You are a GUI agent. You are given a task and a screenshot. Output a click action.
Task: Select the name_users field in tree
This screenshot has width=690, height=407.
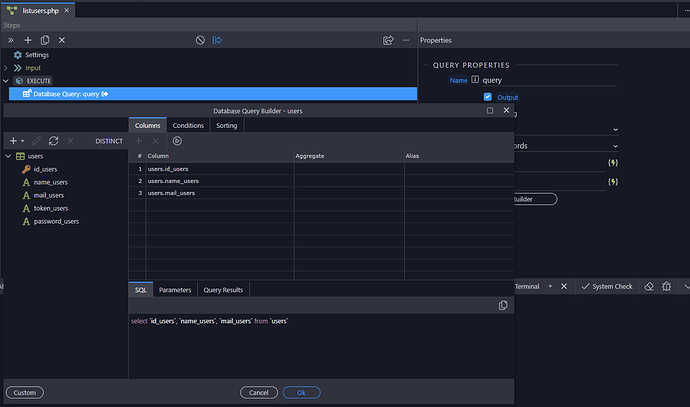[51, 182]
